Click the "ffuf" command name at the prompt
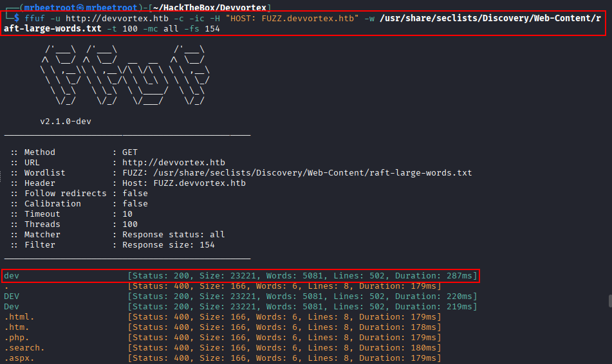The image size is (612, 364). click(35, 19)
